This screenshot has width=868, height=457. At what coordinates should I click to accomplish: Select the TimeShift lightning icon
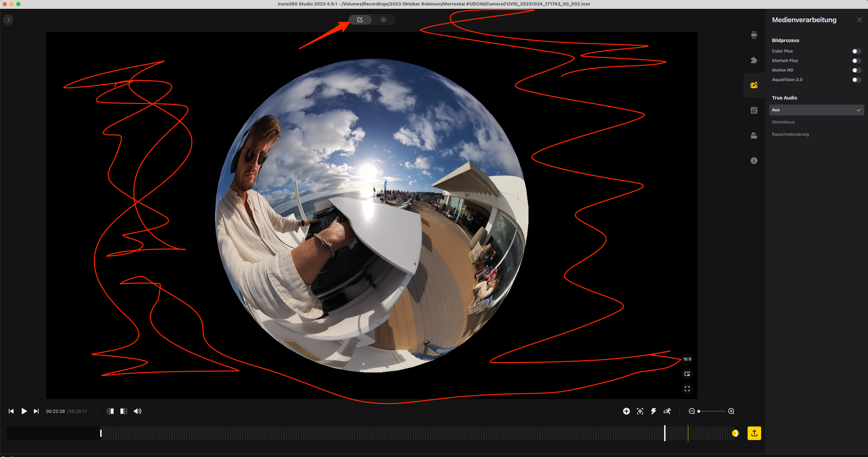[653, 411]
